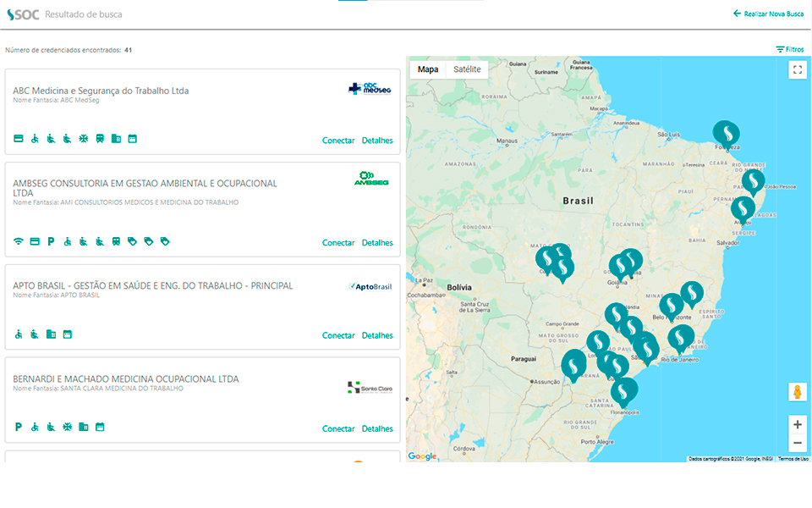Click Realizar Nova Busca link
812x508 pixels.
point(769,14)
